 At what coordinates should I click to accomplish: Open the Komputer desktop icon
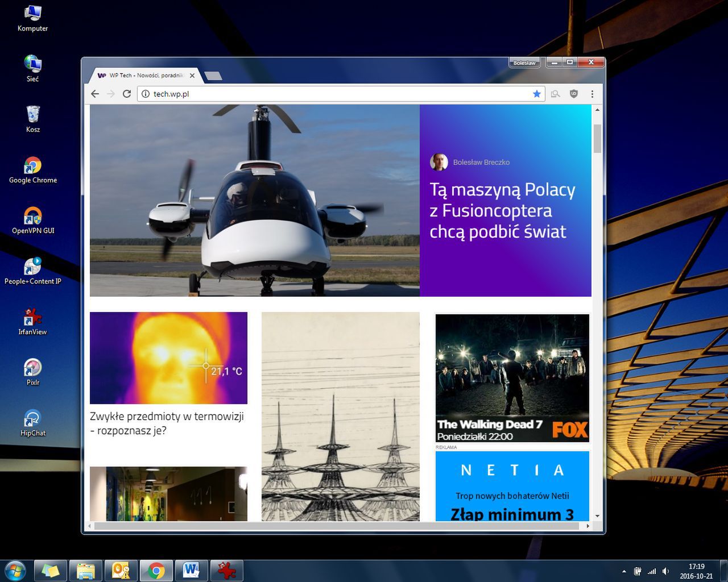pos(32,18)
